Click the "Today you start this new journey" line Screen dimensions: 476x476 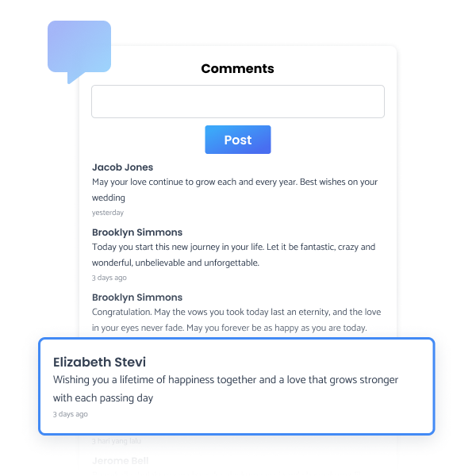233,247
